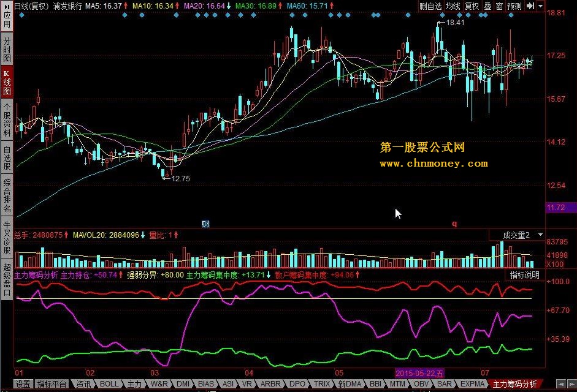This screenshot has width=577, height=392.
Task: Open 牛叉诊股 in the sidebar
Action: pyautogui.click(x=7, y=237)
